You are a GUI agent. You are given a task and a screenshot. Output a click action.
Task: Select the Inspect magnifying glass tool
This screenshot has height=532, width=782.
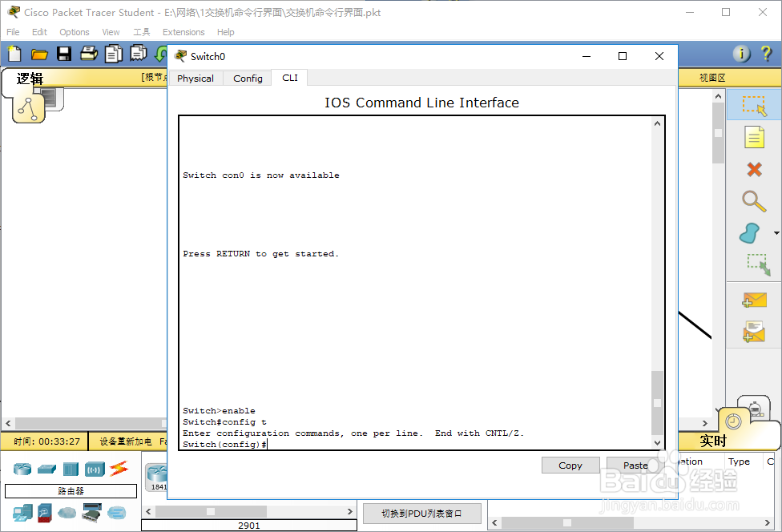[754, 201]
